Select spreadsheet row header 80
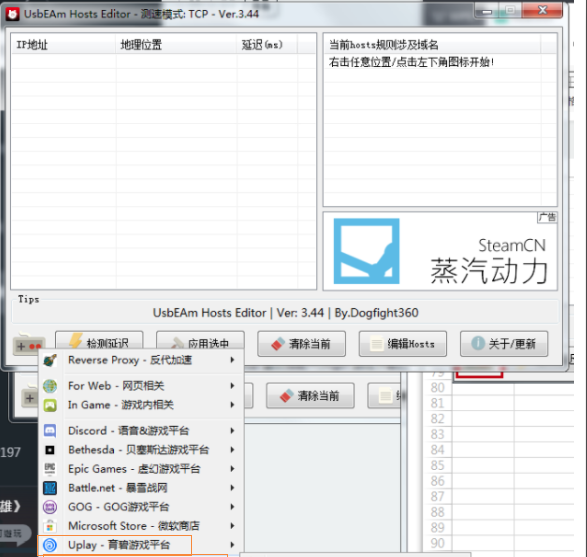 437,388
